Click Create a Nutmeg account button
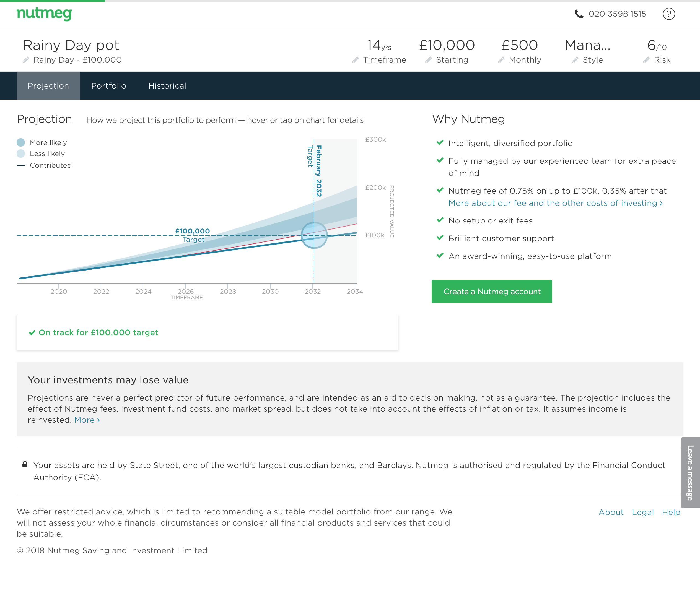The height and width of the screenshot is (598, 700). click(492, 292)
